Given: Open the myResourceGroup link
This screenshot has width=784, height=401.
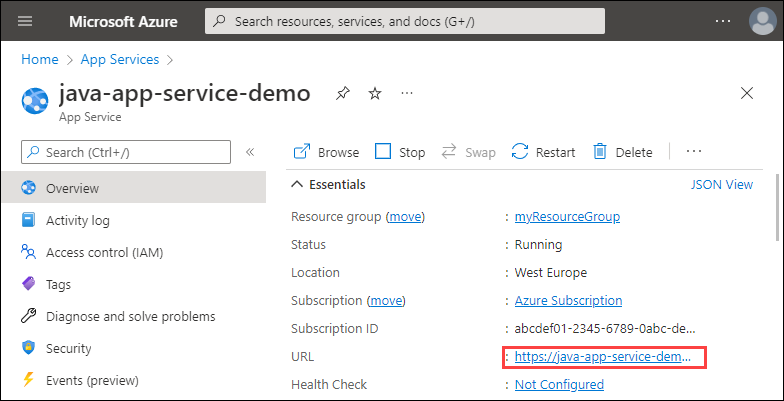Looking at the screenshot, I should pyautogui.click(x=567, y=216).
